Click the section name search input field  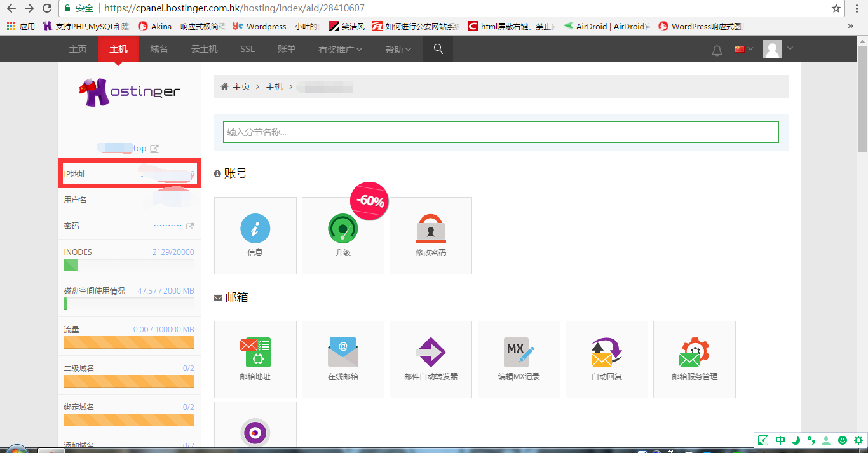[x=501, y=132]
